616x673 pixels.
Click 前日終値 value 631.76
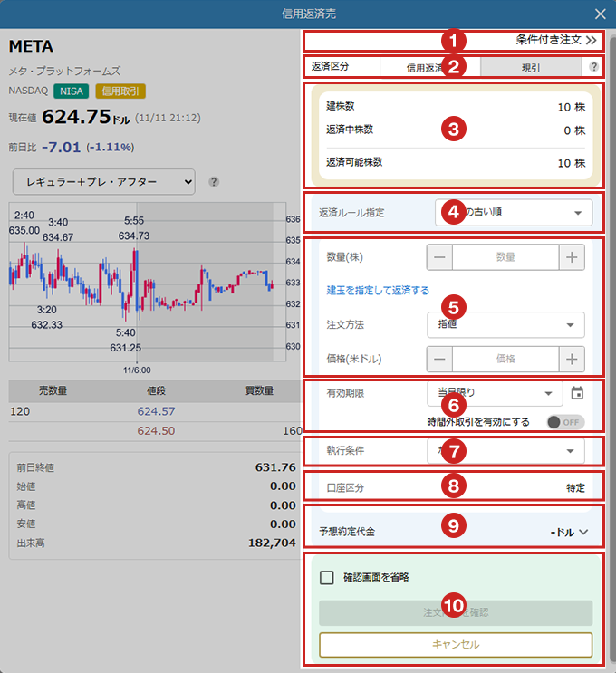point(275,467)
